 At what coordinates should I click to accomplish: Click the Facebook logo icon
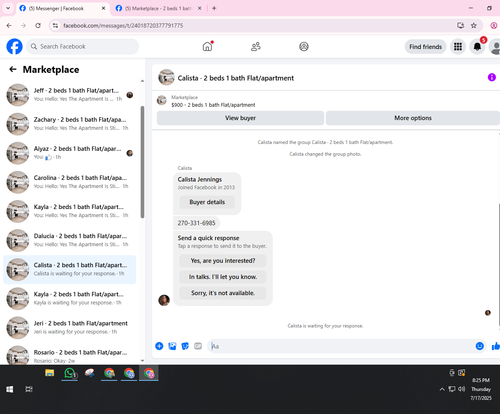pyautogui.click(x=14, y=46)
